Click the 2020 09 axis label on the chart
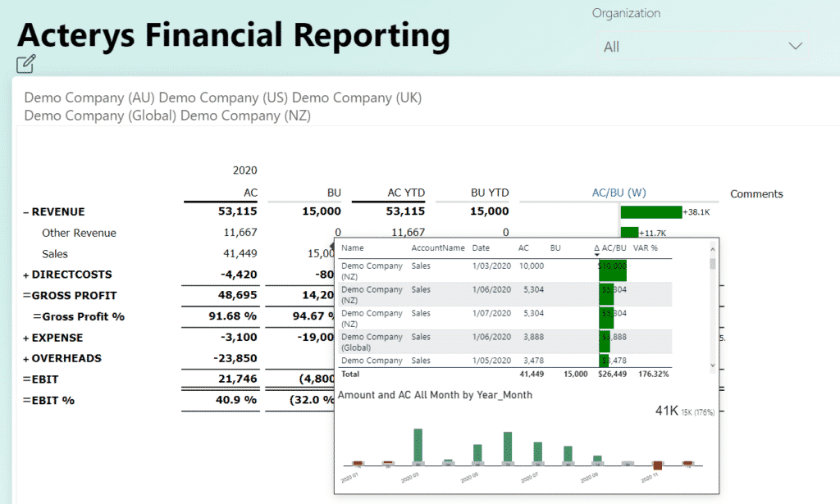840x504 pixels. coord(589,477)
